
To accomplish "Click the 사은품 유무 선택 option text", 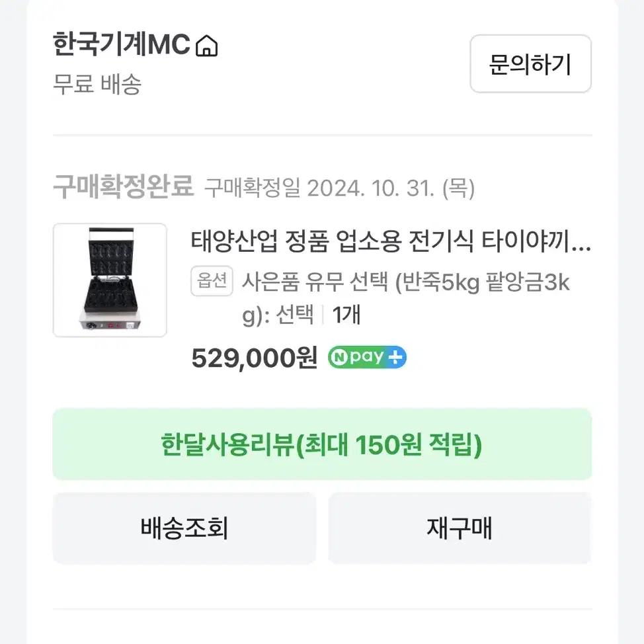I will tap(315, 282).
